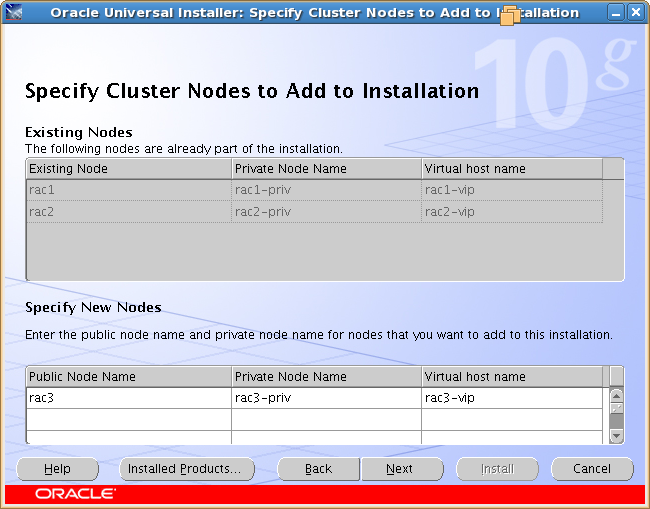Click the grayed-out Install button
Image resolution: width=650 pixels, height=509 pixels.
[497, 469]
